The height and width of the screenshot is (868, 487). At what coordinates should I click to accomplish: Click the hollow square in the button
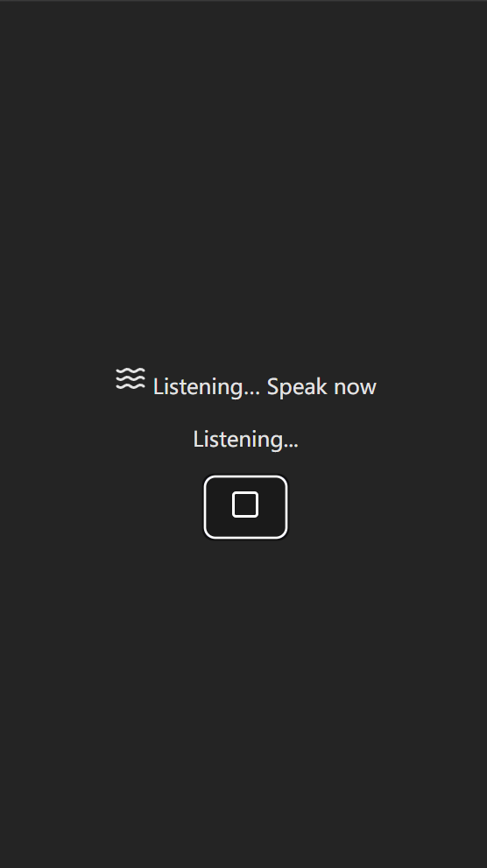click(245, 505)
